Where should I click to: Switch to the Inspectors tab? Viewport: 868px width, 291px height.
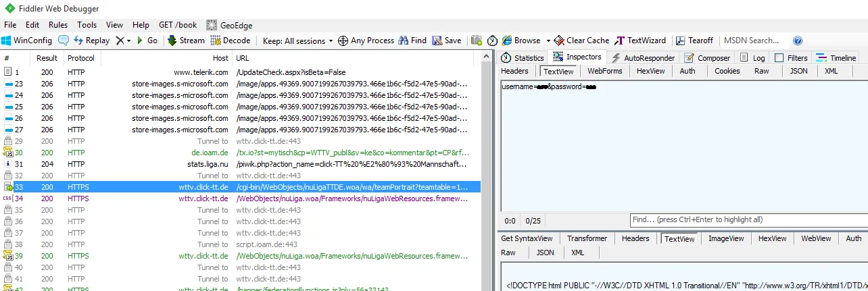pyautogui.click(x=577, y=57)
